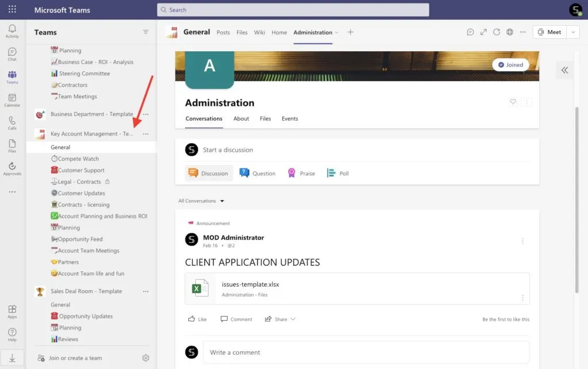Add a new tab with plus icon
This screenshot has width=588, height=369.
[x=350, y=32]
